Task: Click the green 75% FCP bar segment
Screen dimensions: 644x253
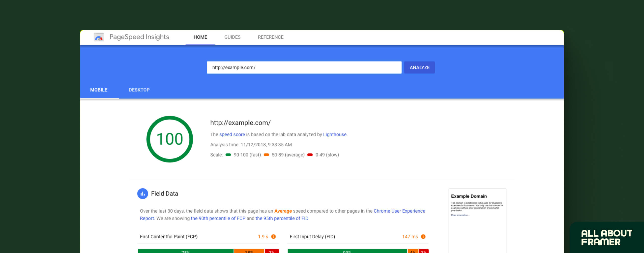Action: coord(185,251)
